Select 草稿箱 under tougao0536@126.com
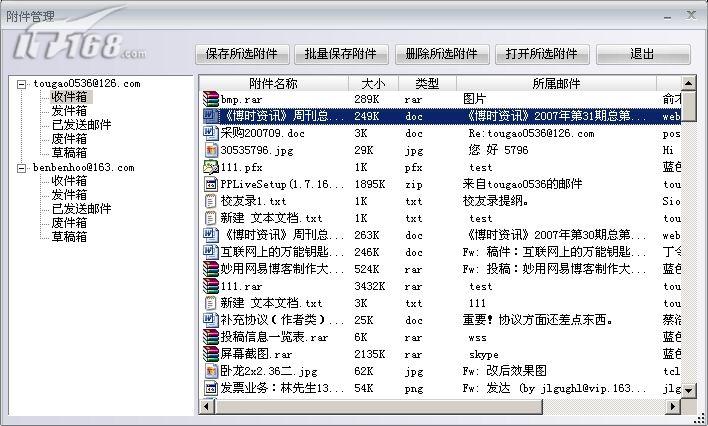The image size is (708, 426). (x=69, y=153)
